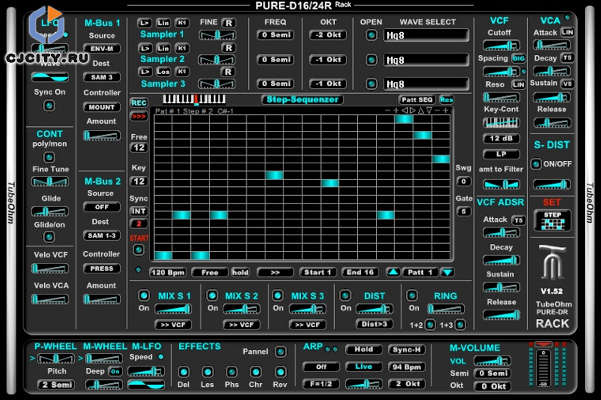Click the cyan Res button
Screen dimensions: 601x400
[447, 100]
